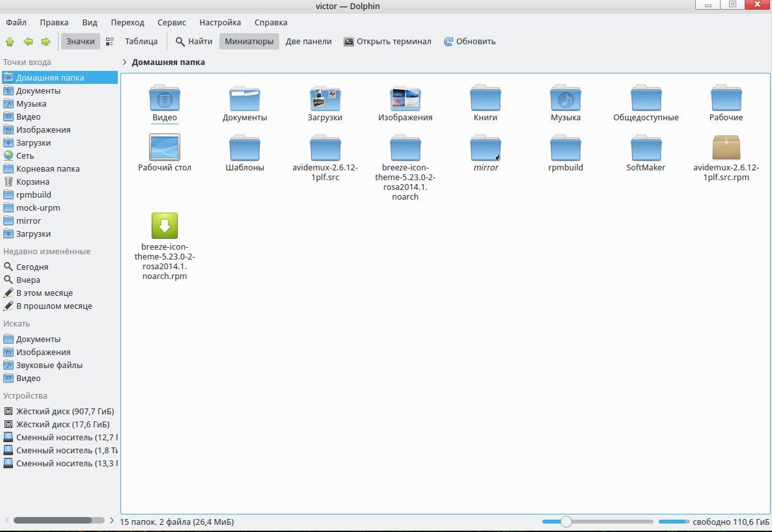Image resolution: width=772 pixels, height=532 pixels.
Task: Select Корзина trash in sidebar
Action: click(33, 181)
